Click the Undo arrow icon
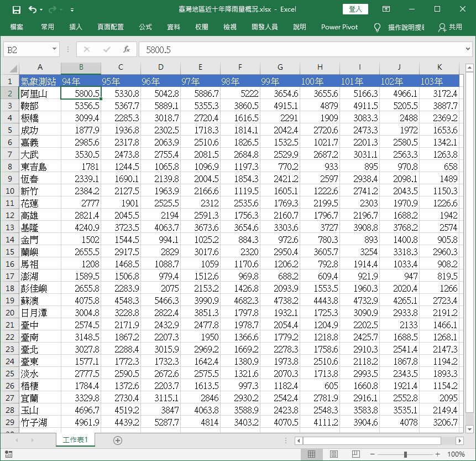Image resolution: width=476 pixels, height=461 pixels. pos(33,10)
